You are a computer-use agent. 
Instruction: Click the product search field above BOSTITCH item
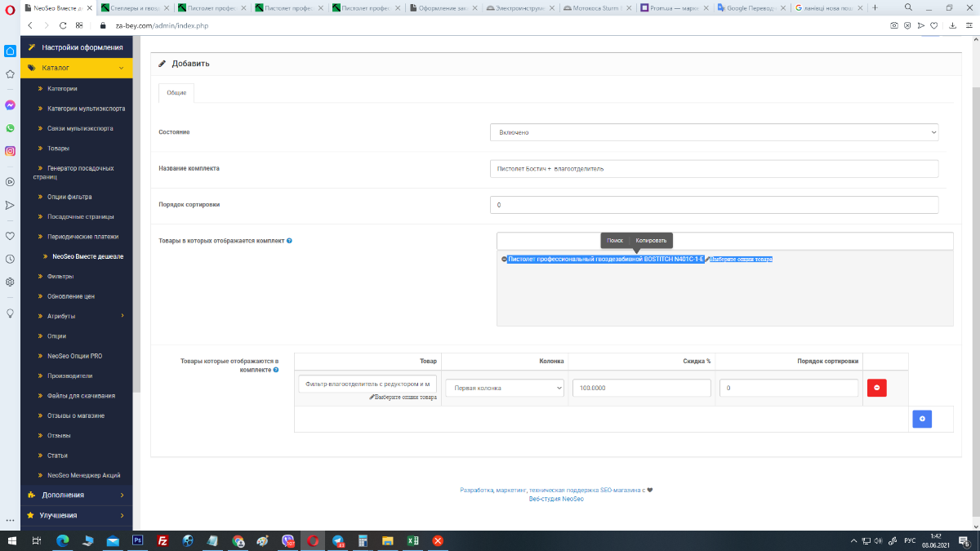point(725,241)
